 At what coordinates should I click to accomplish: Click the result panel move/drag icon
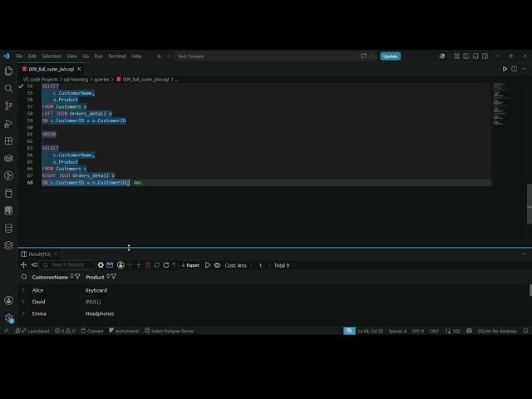(x=23, y=265)
